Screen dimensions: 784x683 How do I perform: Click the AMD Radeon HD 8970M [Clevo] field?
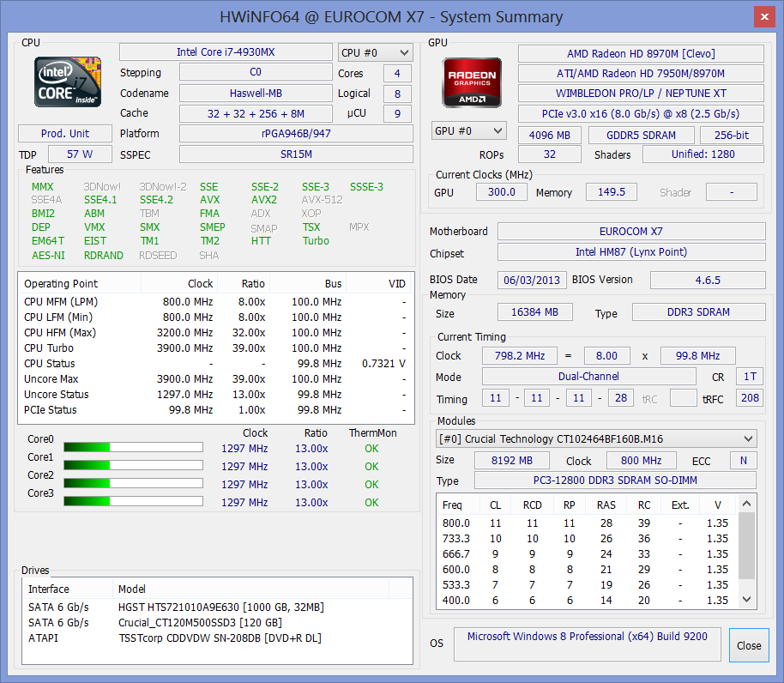pos(641,53)
